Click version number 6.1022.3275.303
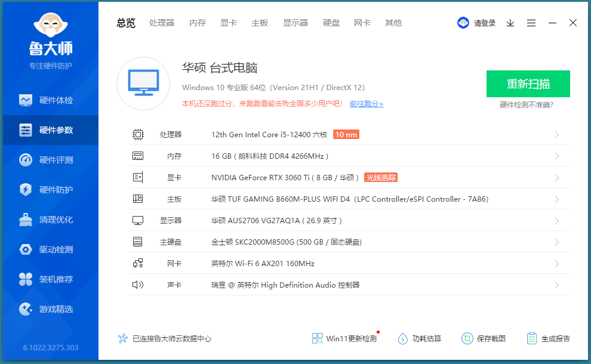 pos(51,347)
